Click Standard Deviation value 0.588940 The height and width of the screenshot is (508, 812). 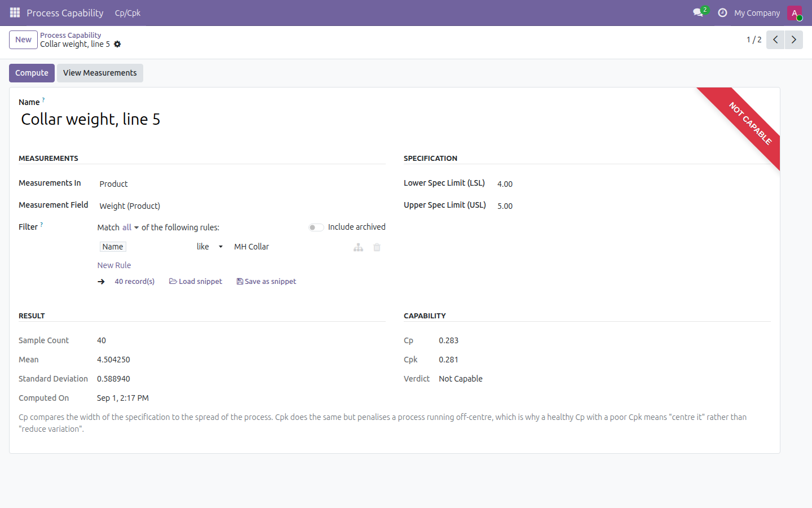pyautogui.click(x=113, y=379)
